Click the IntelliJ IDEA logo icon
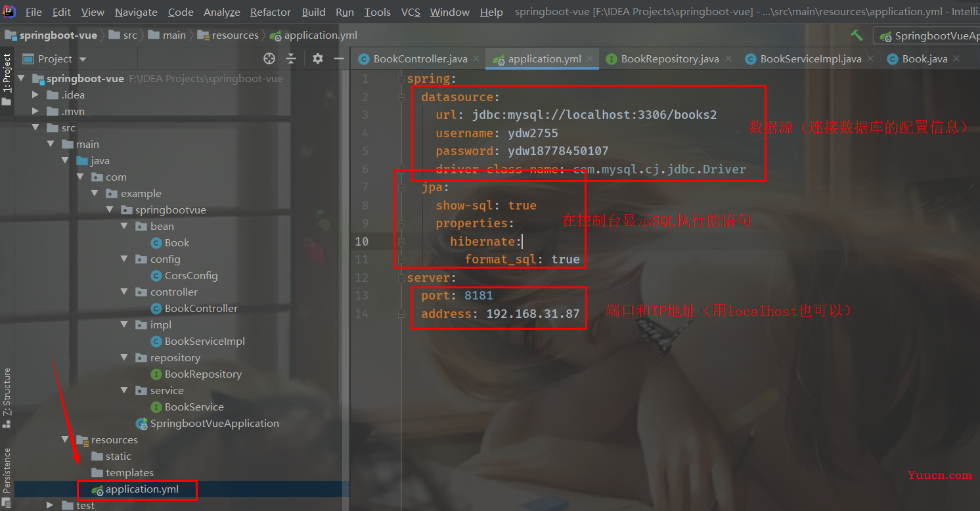Viewport: 980px width, 511px height. point(9,11)
